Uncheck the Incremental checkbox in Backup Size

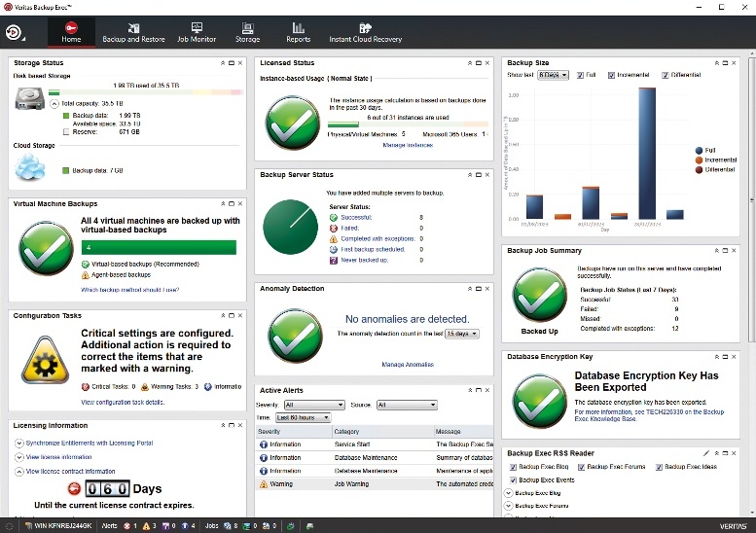pyautogui.click(x=612, y=75)
